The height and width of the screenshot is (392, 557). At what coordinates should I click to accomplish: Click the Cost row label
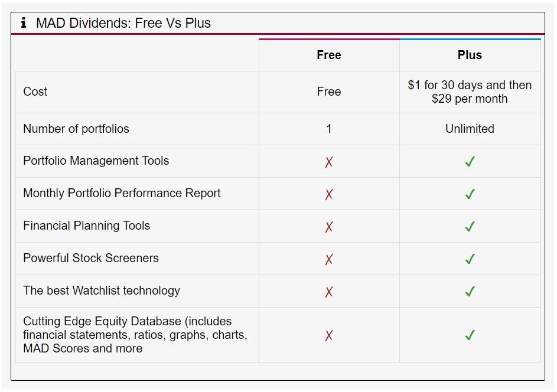(x=35, y=92)
